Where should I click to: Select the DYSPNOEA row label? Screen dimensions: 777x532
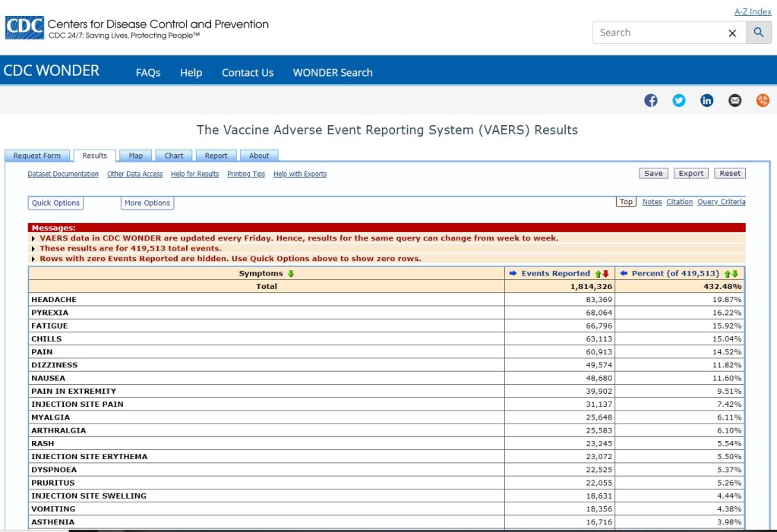54,470
